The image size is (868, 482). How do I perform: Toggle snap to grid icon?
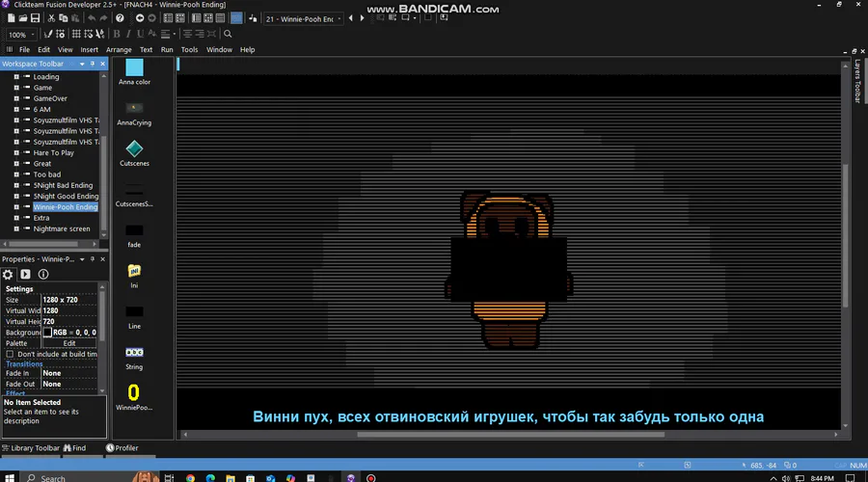[88, 34]
